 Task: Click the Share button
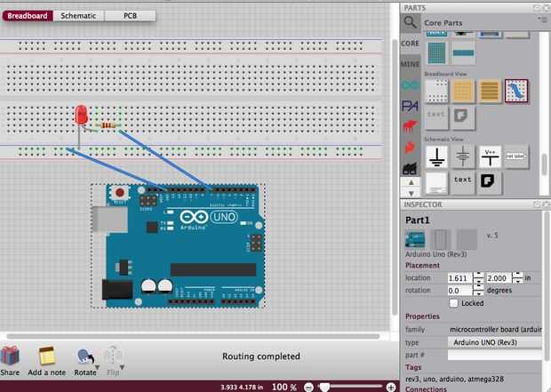(x=10, y=360)
